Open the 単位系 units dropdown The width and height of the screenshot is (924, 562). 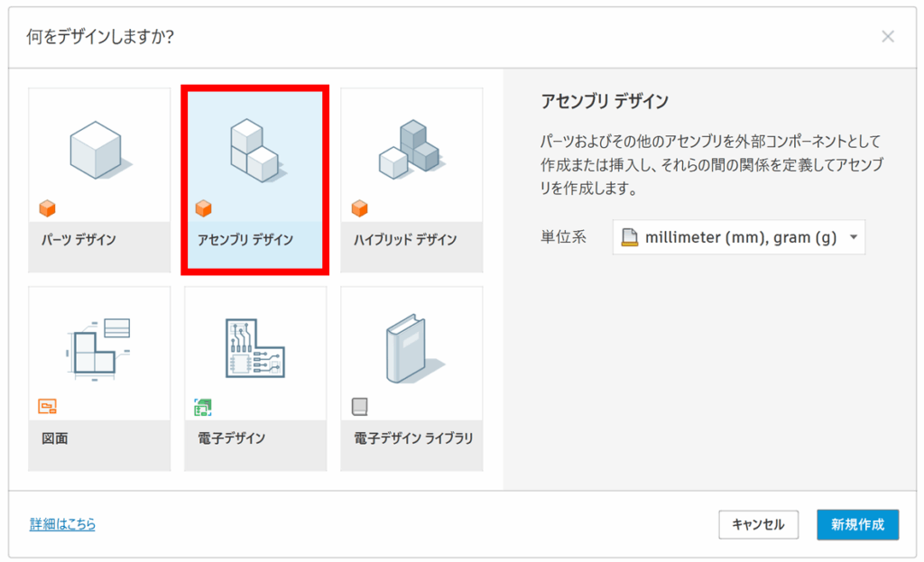click(x=738, y=237)
